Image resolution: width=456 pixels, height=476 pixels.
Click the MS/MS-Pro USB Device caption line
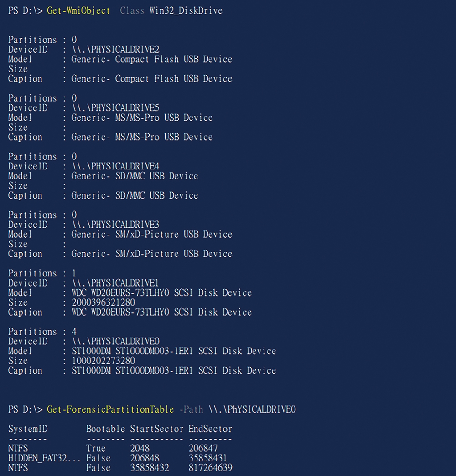(x=142, y=137)
